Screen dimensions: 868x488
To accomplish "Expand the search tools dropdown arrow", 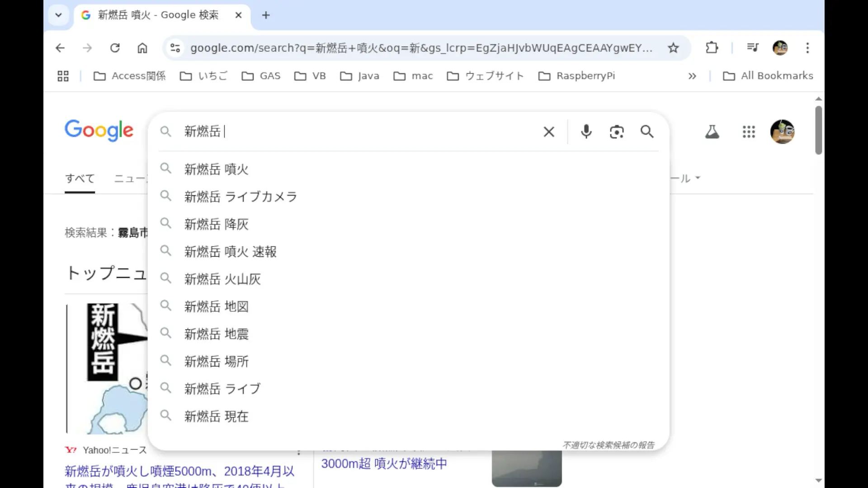I will pos(698,178).
